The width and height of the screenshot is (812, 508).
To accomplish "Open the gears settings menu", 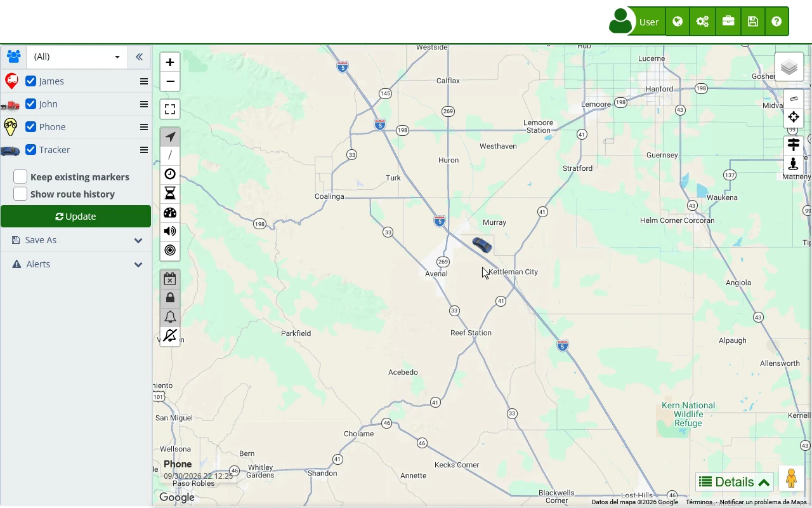I will point(702,22).
